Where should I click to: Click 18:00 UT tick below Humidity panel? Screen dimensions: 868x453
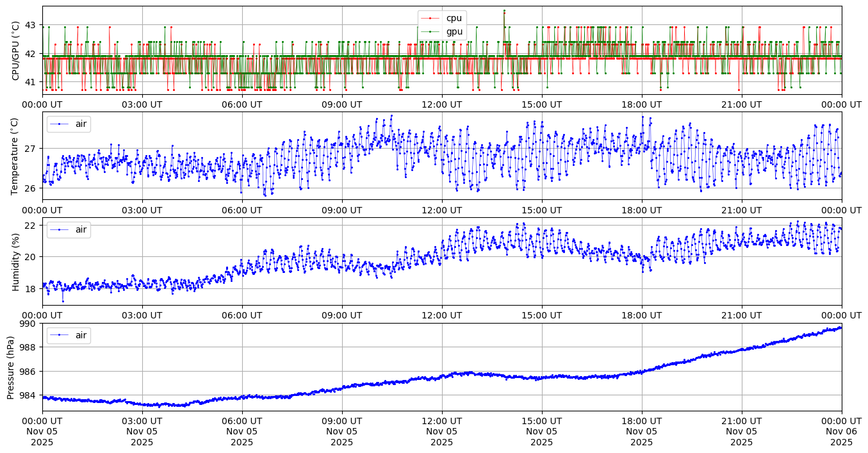[641, 315]
